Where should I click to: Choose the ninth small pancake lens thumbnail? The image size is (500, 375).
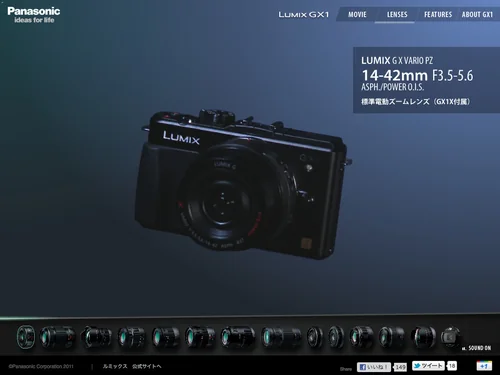tap(315, 337)
